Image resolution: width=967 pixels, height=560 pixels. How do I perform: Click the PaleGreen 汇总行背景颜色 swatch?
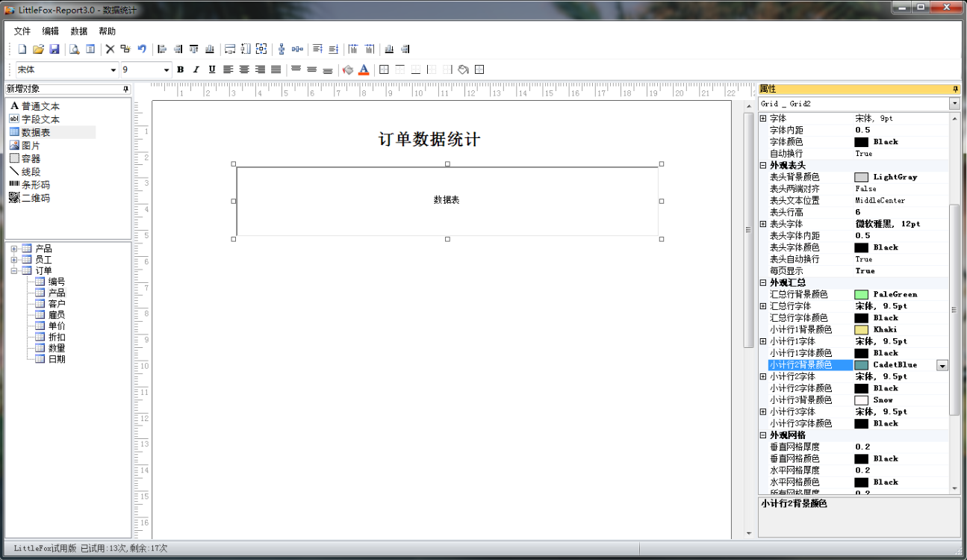coord(861,294)
